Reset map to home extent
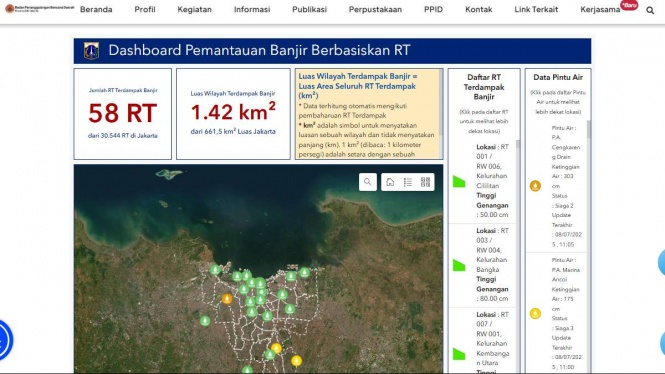Viewport: 665px width, 374px height. tap(390, 182)
